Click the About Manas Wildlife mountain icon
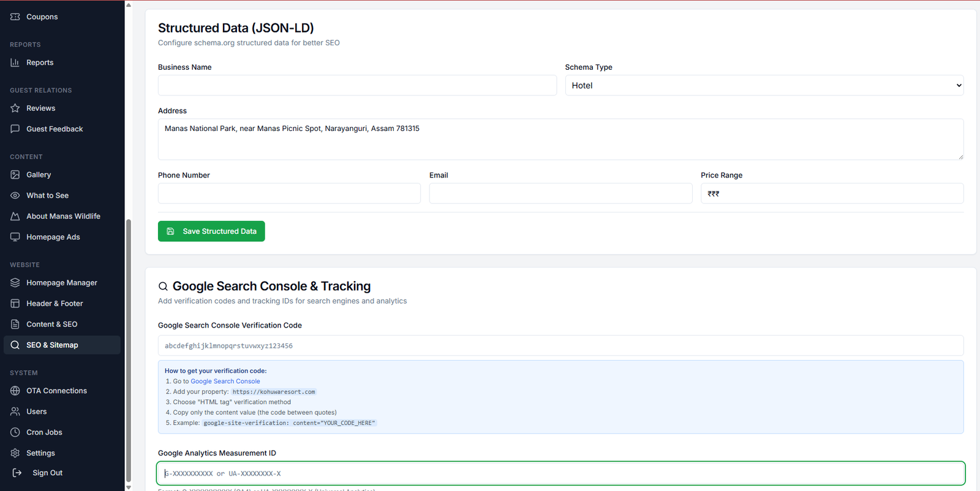This screenshot has height=491, width=980. [x=15, y=217]
